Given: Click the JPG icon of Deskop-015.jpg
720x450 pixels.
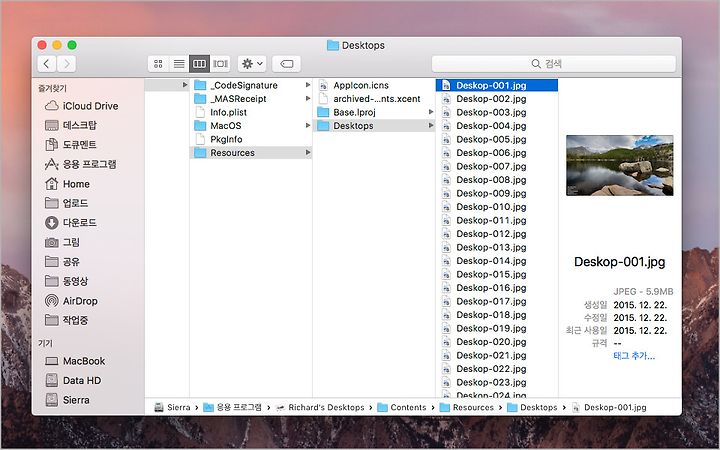Looking at the screenshot, I should click(446, 274).
